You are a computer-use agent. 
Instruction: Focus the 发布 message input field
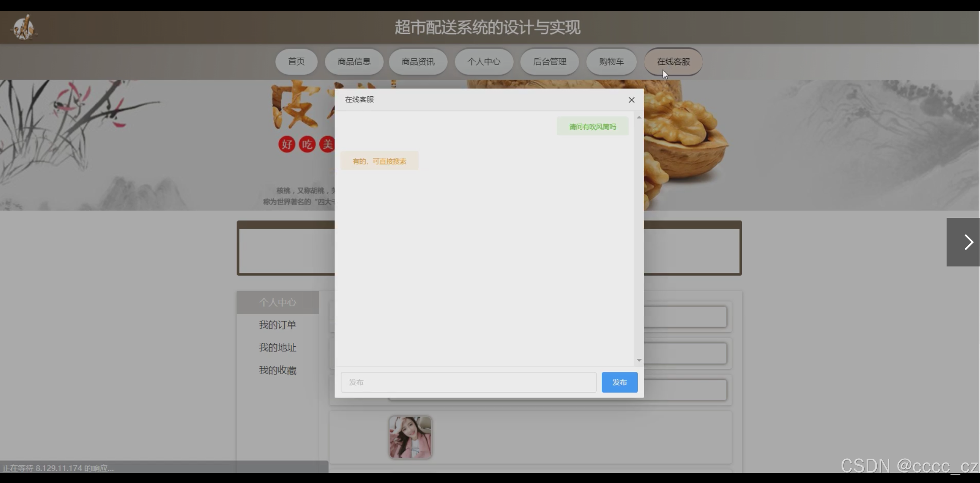click(x=468, y=382)
